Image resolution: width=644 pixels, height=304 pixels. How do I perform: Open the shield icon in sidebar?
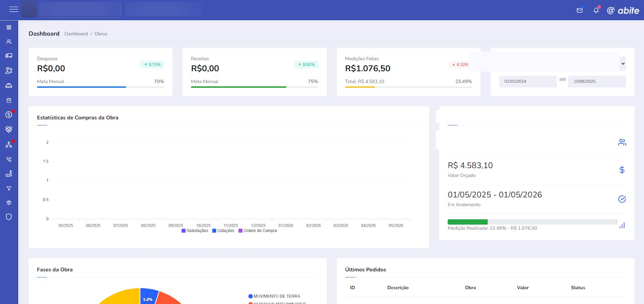click(9, 217)
